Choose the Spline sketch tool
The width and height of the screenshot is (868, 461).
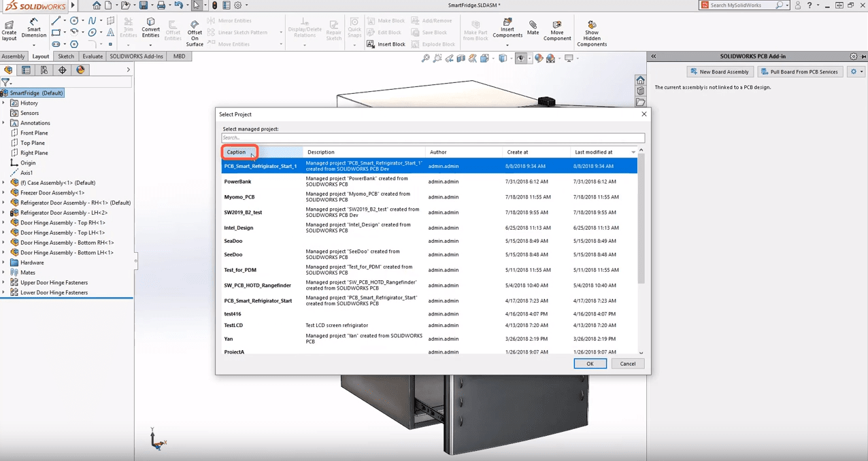click(x=93, y=21)
